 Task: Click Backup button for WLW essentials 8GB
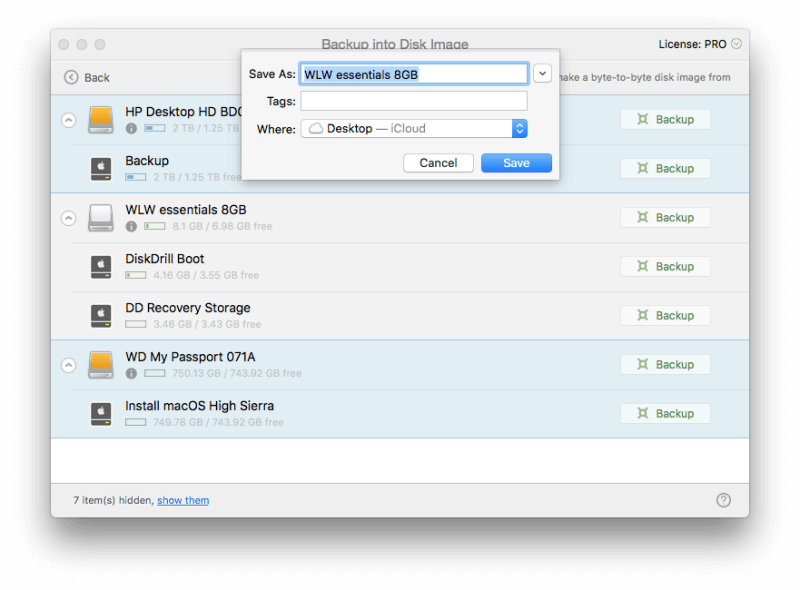(x=665, y=217)
